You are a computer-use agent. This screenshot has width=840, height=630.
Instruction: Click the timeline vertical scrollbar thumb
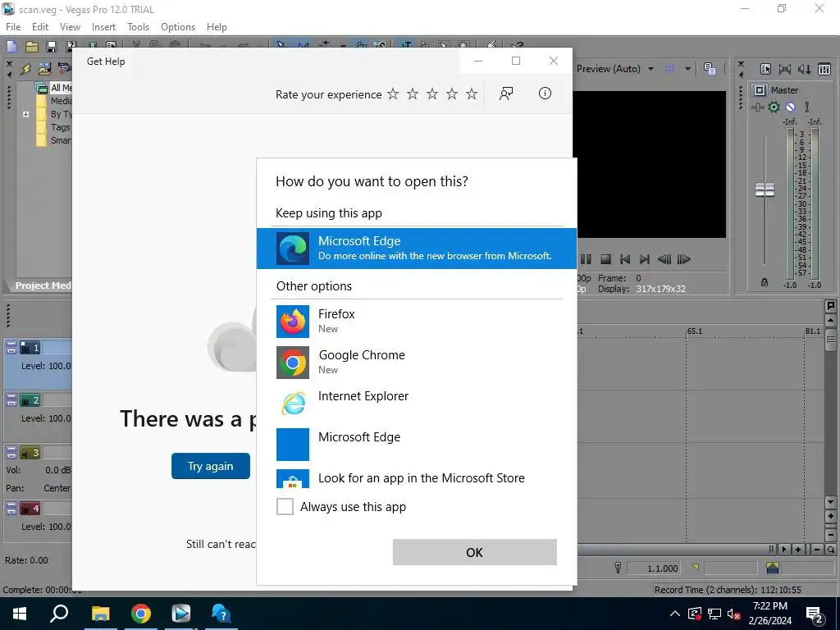[x=831, y=339]
